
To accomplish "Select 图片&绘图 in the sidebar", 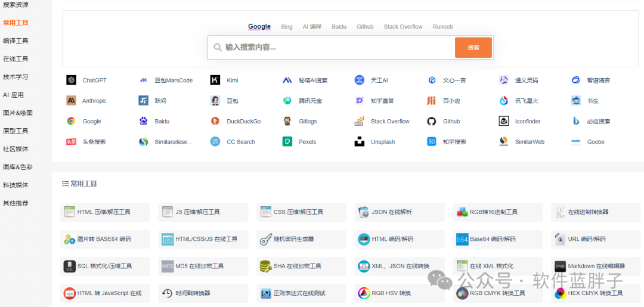I will tap(18, 113).
